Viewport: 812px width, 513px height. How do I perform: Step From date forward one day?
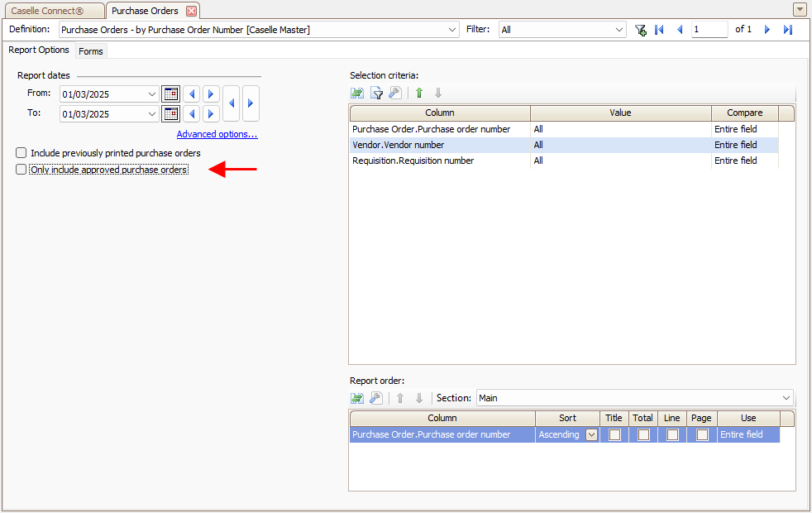click(x=211, y=94)
